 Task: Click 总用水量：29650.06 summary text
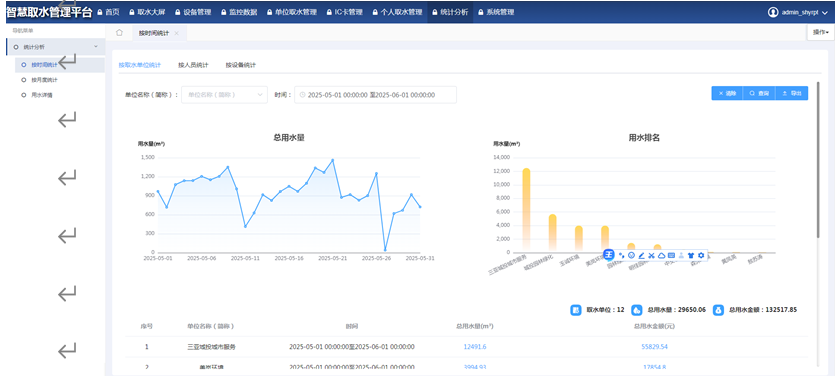click(677, 310)
